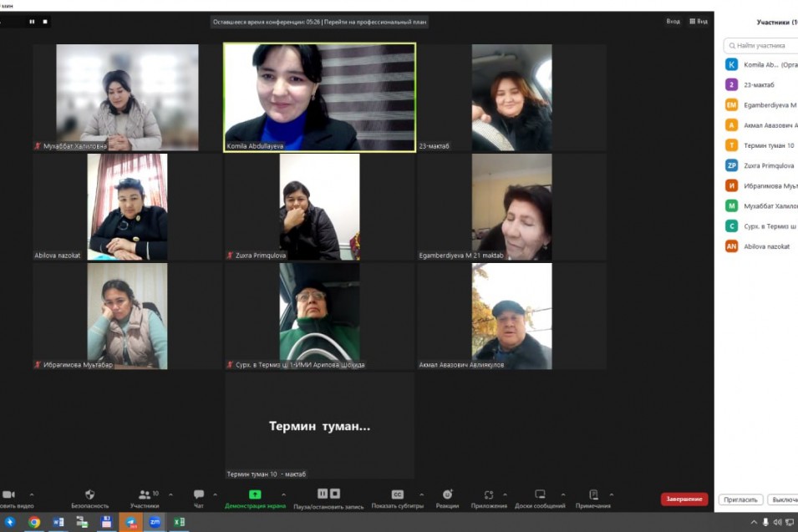
Task: Select Abilova nazokat in participants list
Action: point(761,246)
